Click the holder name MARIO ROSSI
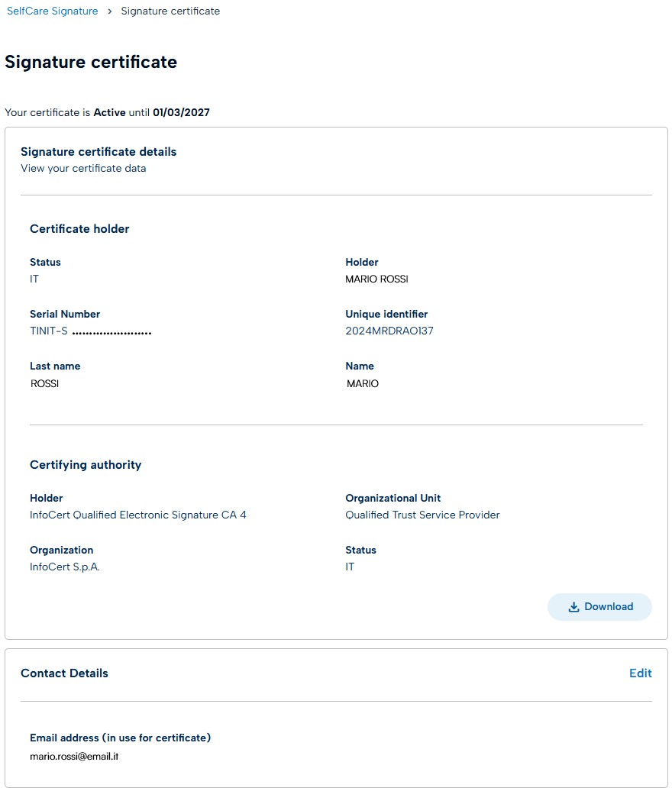 click(x=377, y=279)
